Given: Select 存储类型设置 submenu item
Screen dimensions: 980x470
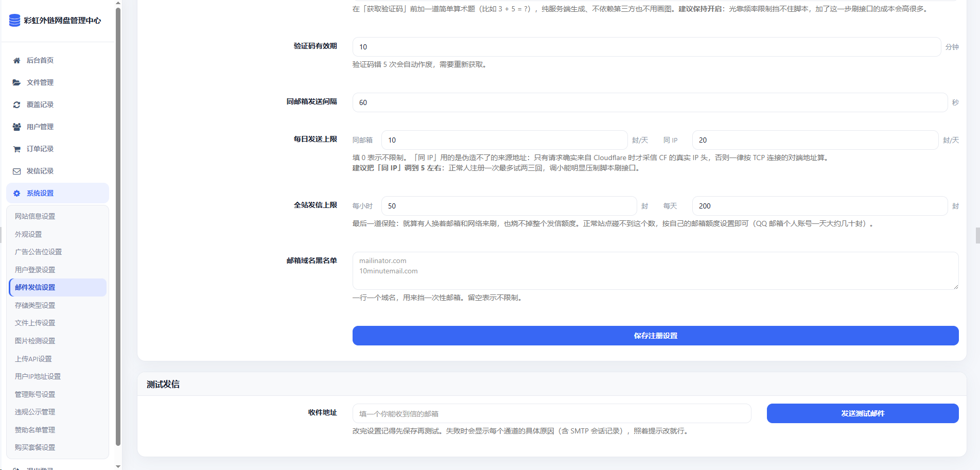Looking at the screenshot, I should [x=58, y=305].
